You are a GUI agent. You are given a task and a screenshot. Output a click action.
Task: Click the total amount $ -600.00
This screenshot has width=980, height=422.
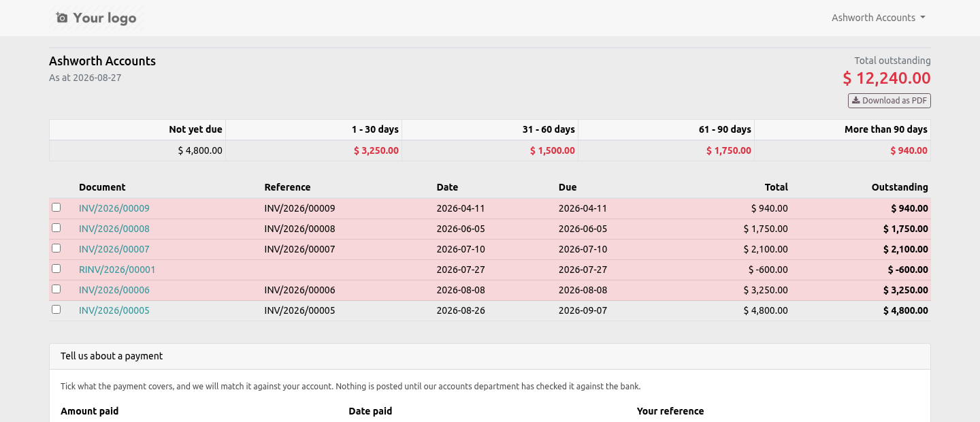pos(770,270)
